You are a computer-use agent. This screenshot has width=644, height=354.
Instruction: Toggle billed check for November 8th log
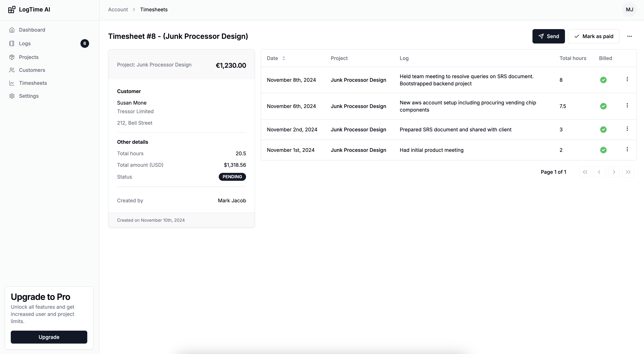(x=603, y=80)
